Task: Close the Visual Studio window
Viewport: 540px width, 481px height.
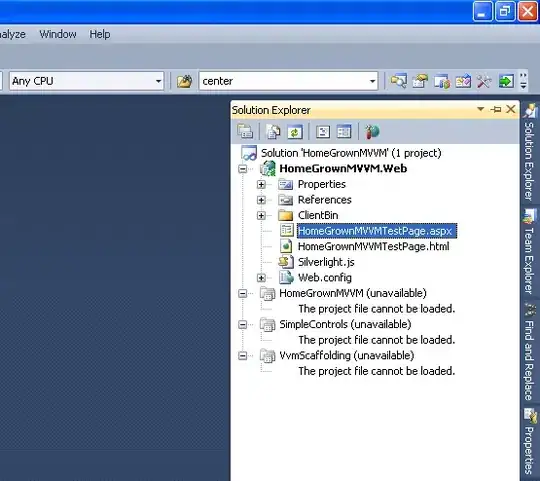Action: click(528, 11)
